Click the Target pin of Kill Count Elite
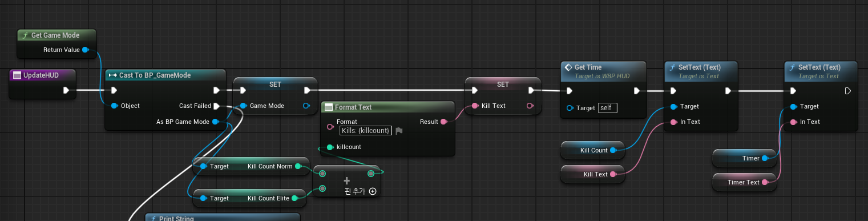Screen dimensions: 868x221 (x=203, y=198)
